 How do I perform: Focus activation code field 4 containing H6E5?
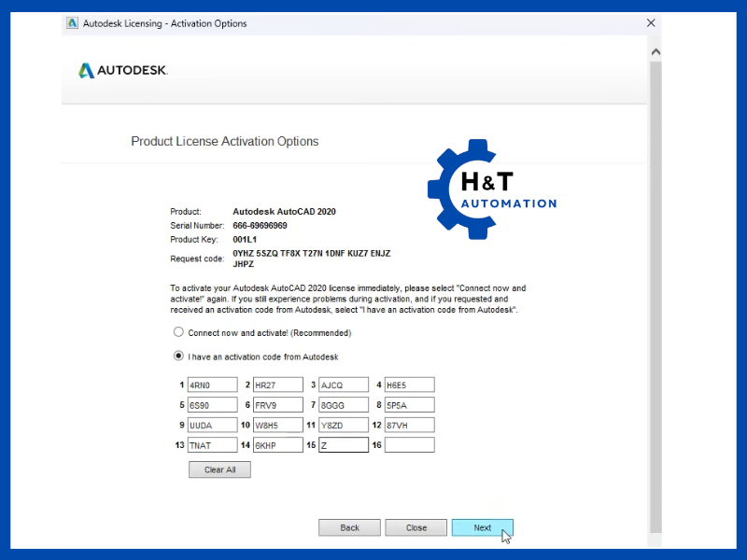click(x=409, y=385)
